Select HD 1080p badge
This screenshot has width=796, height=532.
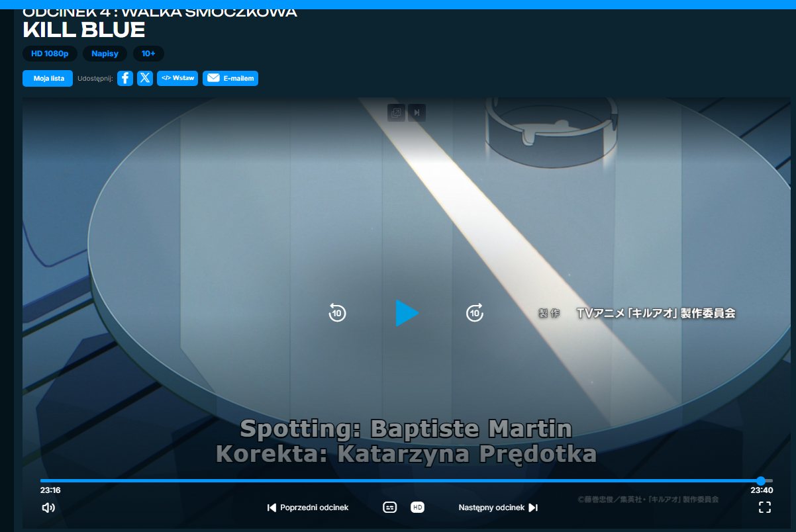point(50,54)
